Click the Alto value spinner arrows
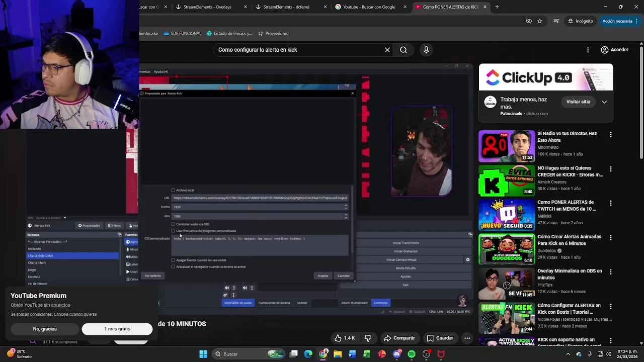Image resolution: width=644 pixels, height=362 pixels. click(x=346, y=216)
